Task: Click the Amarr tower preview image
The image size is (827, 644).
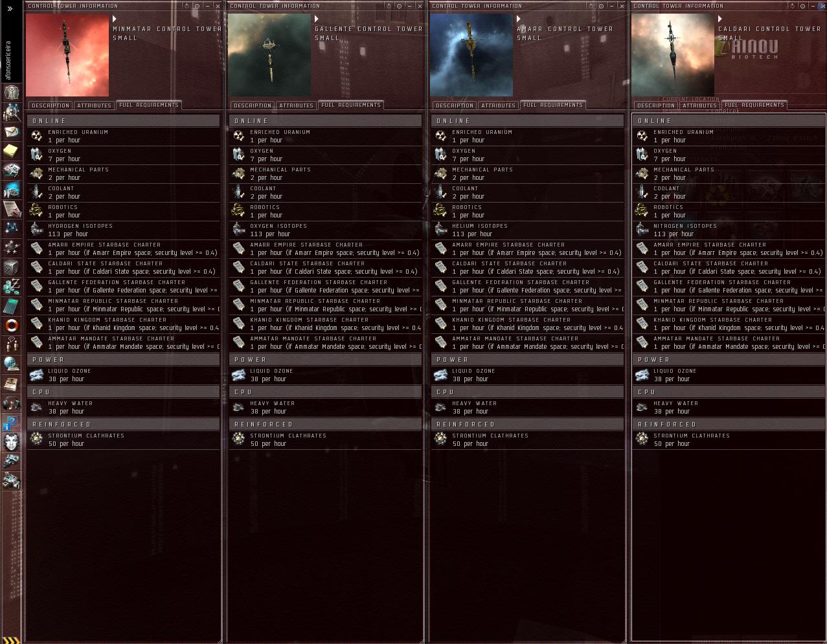Action: (471, 55)
